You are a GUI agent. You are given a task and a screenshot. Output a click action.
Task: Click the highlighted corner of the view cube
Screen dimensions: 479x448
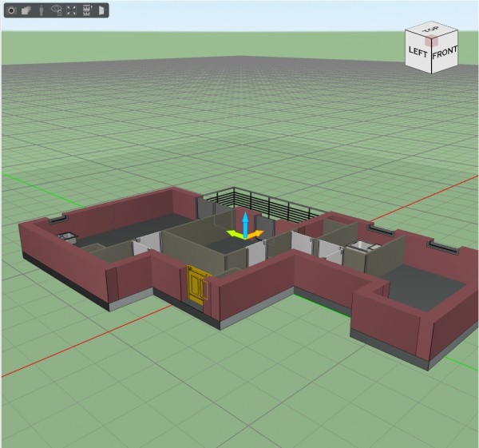[431, 40]
